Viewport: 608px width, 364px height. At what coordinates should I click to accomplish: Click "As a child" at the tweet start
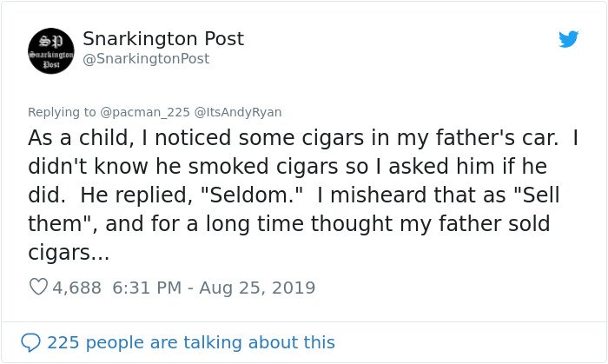click(x=78, y=138)
